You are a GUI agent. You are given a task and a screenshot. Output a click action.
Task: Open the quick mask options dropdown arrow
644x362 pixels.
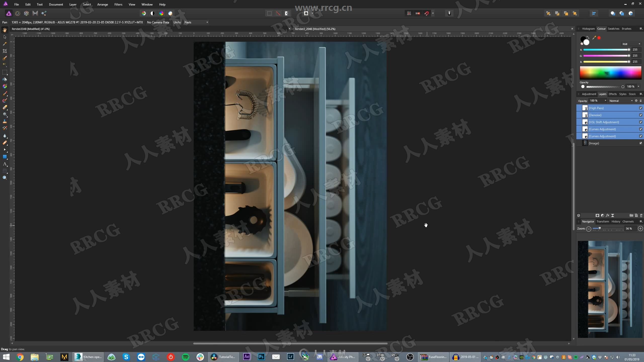[312, 13]
